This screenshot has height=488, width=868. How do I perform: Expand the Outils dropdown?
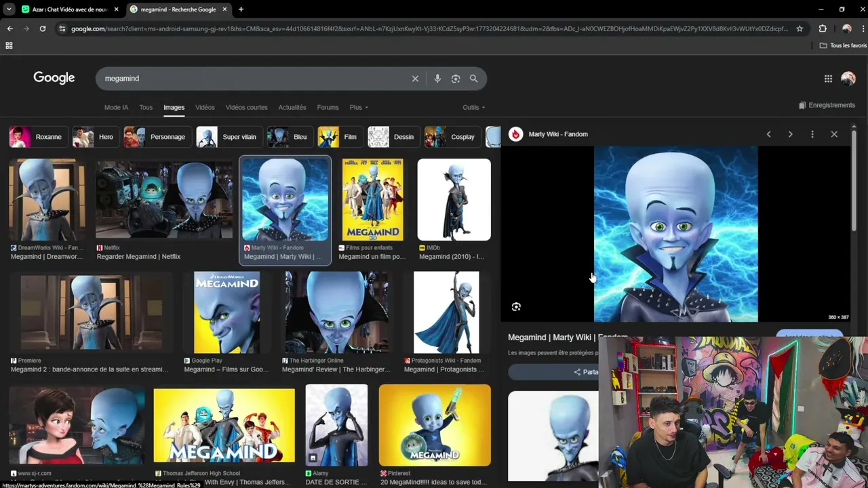[473, 107]
